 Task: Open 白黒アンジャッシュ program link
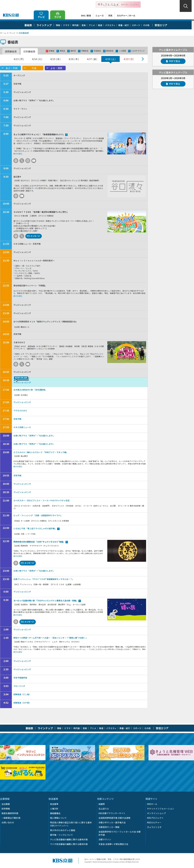[43, 579]
